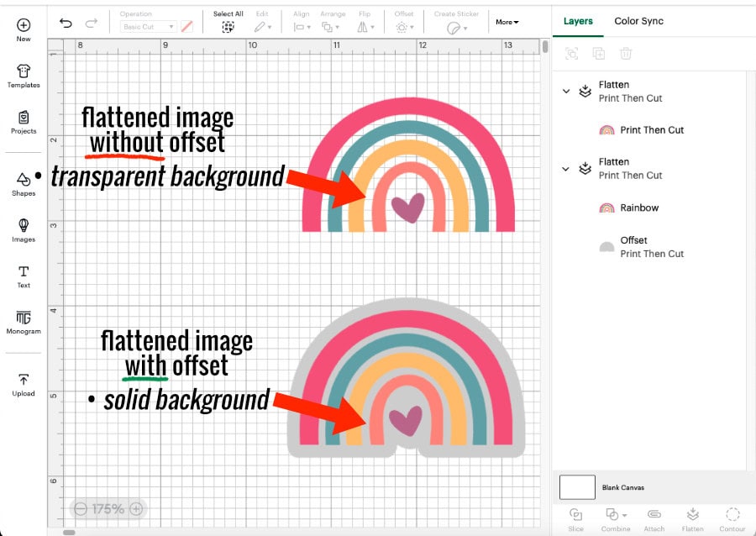Open the Create Sticker dropdown

click(456, 29)
